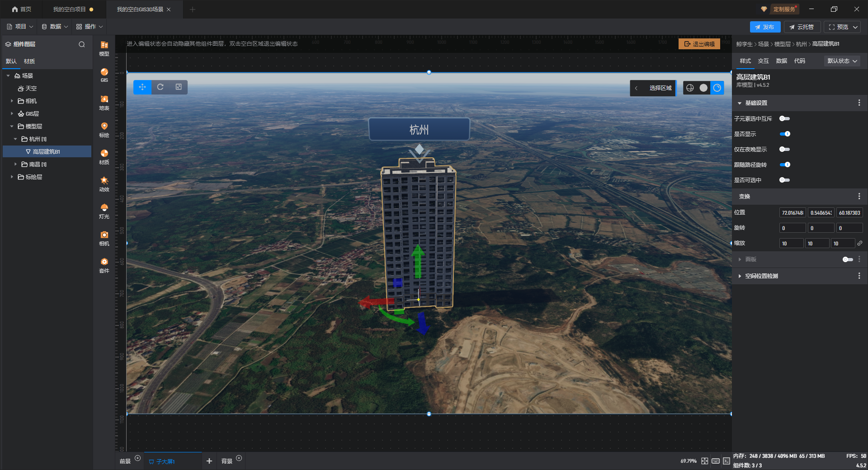Toggle 跟随路径旋转 switch
Image resolution: width=868 pixels, height=470 pixels.
point(785,164)
